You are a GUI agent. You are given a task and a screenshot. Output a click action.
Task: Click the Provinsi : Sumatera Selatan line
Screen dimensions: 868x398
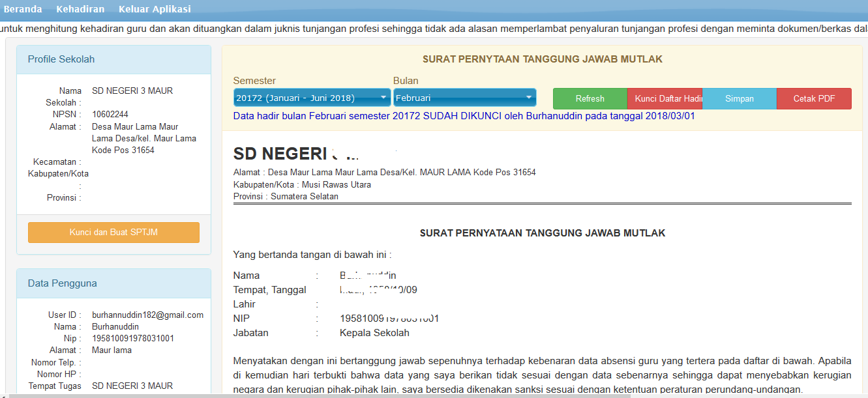[x=286, y=196]
